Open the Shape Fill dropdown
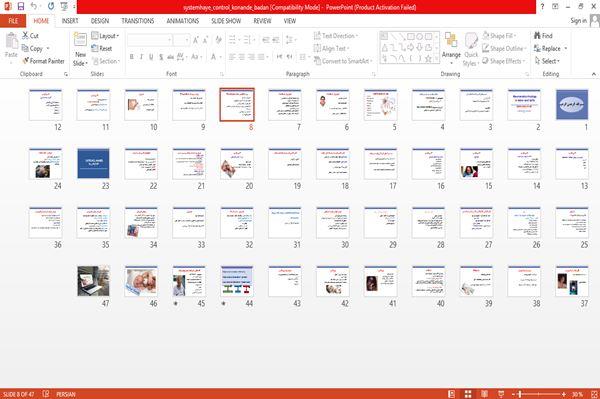 click(x=500, y=36)
